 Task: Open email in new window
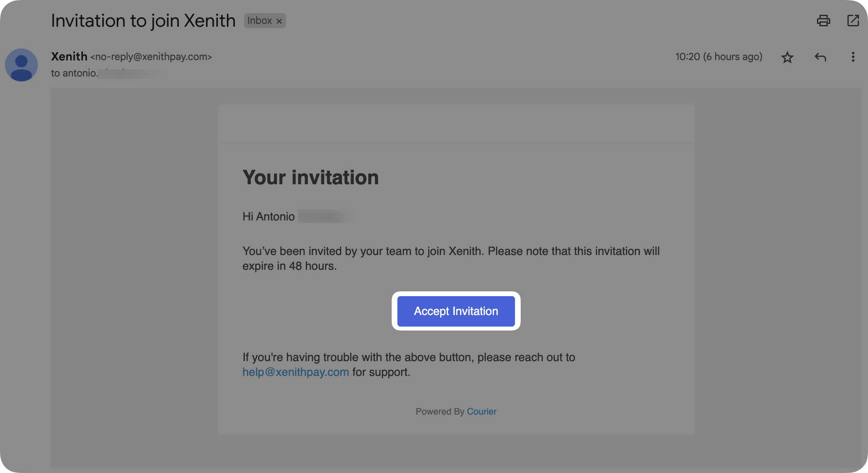click(853, 21)
